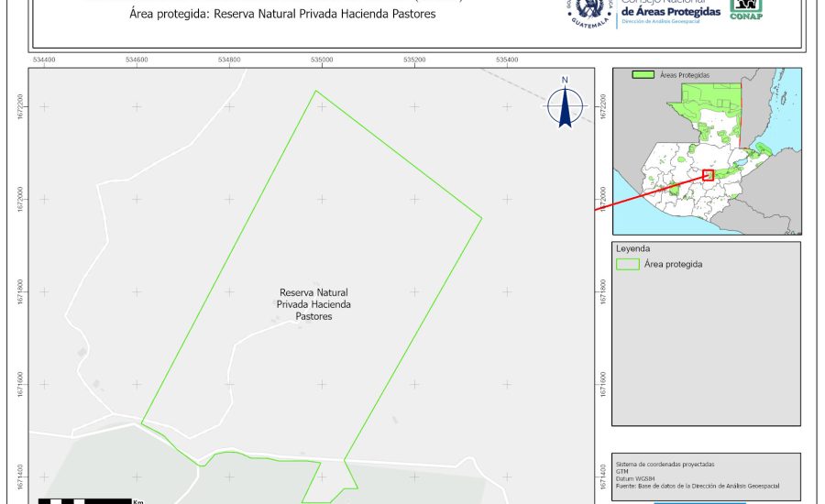Click the Km label beside scale bar

[138, 501]
